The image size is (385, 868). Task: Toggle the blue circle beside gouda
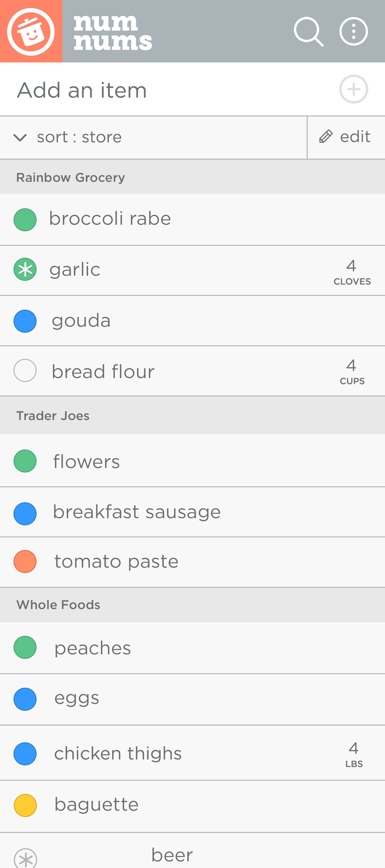[25, 321]
